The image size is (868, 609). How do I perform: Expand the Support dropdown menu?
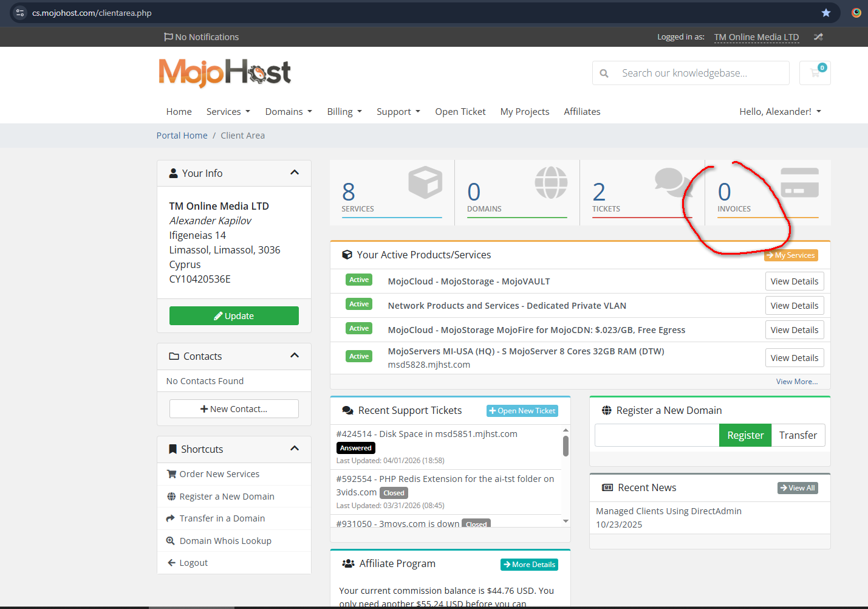[x=398, y=112]
